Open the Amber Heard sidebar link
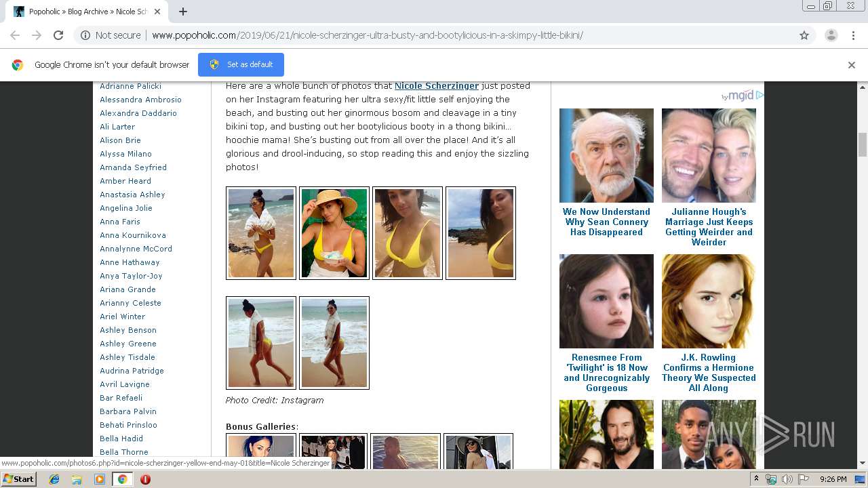 [x=125, y=181]
